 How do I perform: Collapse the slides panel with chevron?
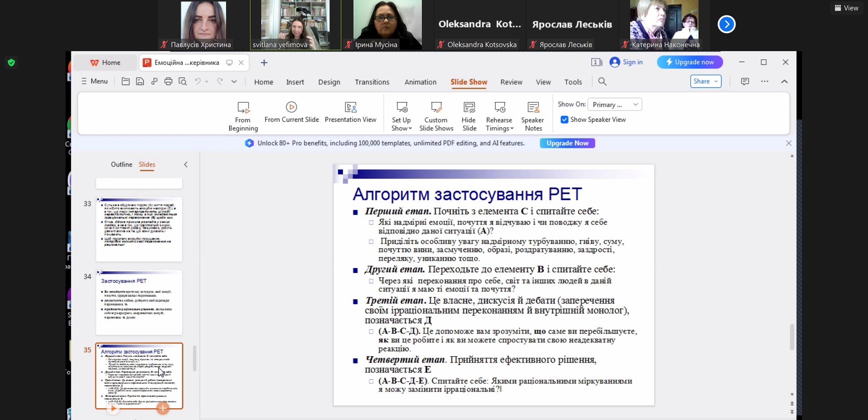coord(186,165)
